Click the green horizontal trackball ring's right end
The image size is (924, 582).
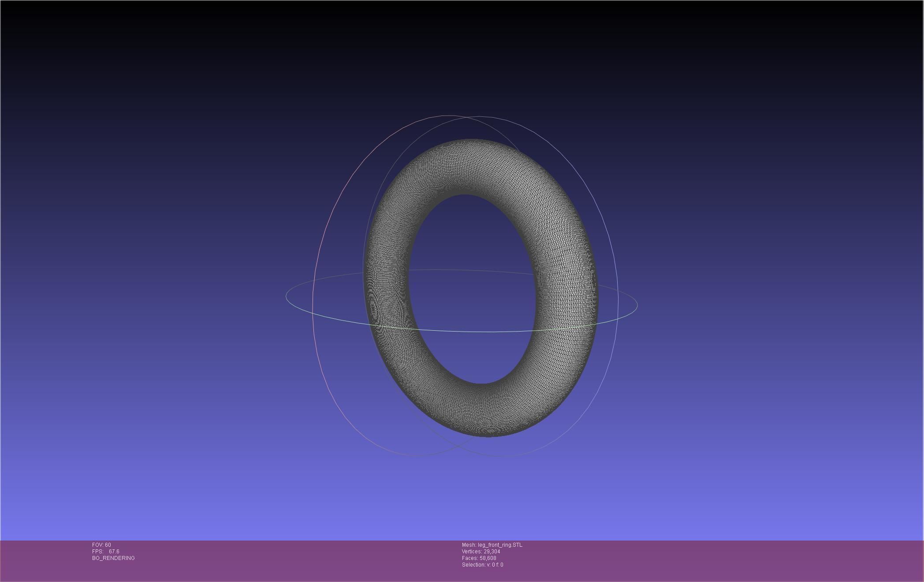tap(637, 304)
